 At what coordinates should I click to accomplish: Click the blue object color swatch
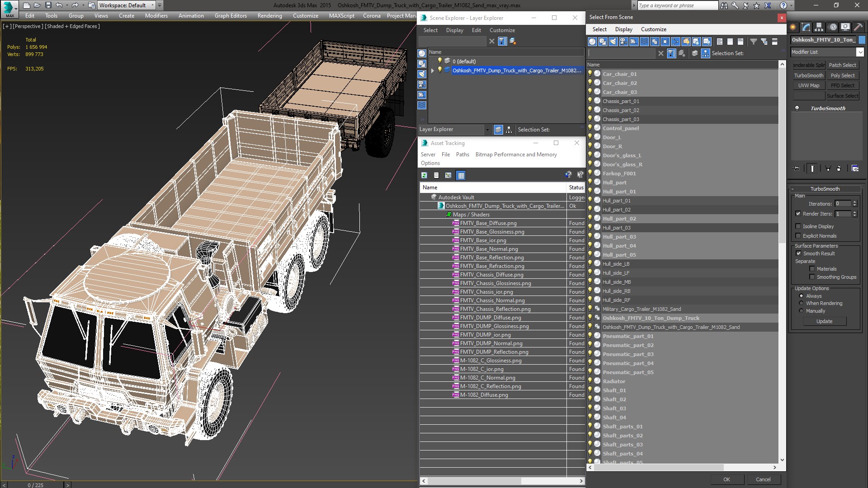[x=862, y=40]
